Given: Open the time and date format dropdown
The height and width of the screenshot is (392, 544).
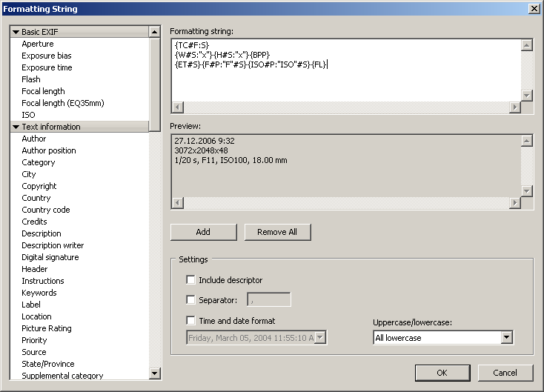Looking at the screenshot, I should [320, 338].
